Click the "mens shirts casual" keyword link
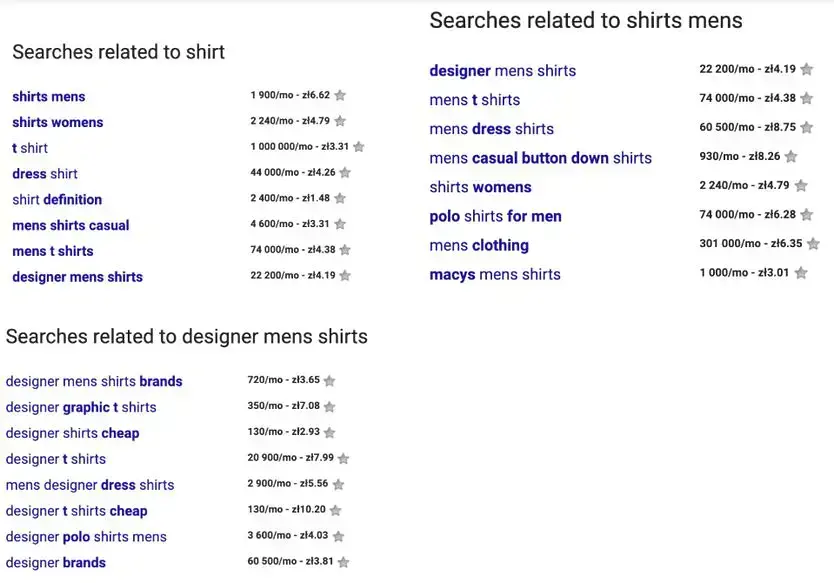Screen dimensions: 834x583 tap(70, 225)
